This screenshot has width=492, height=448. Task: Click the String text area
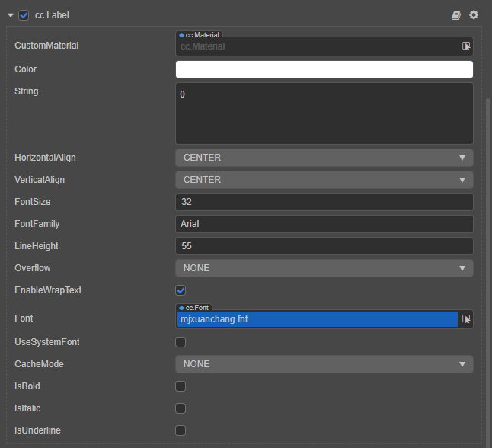324,113
